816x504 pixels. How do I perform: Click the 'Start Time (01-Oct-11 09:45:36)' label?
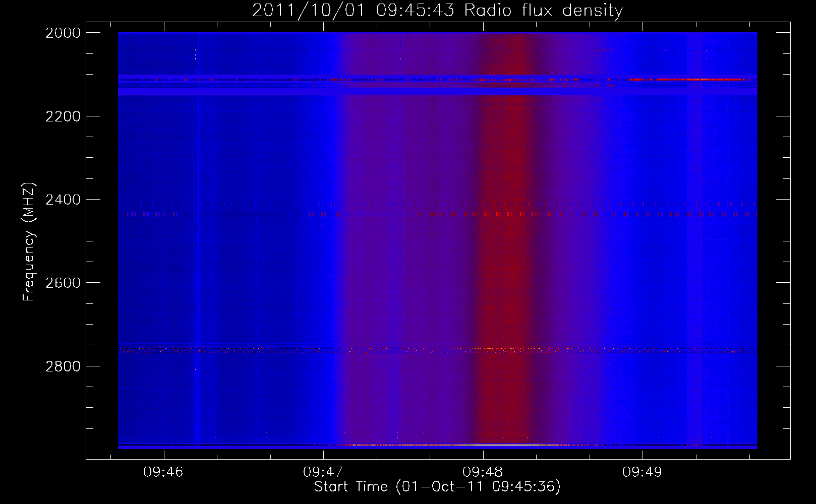click(x=437, y=487)
